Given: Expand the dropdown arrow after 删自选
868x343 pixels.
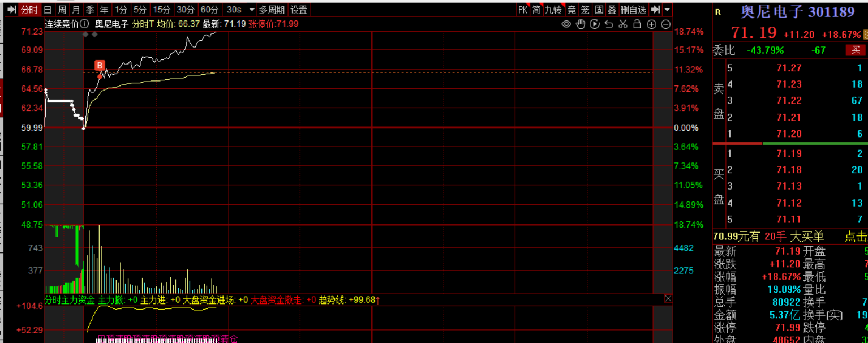Looking at the screenshot, I should point(668,10).
